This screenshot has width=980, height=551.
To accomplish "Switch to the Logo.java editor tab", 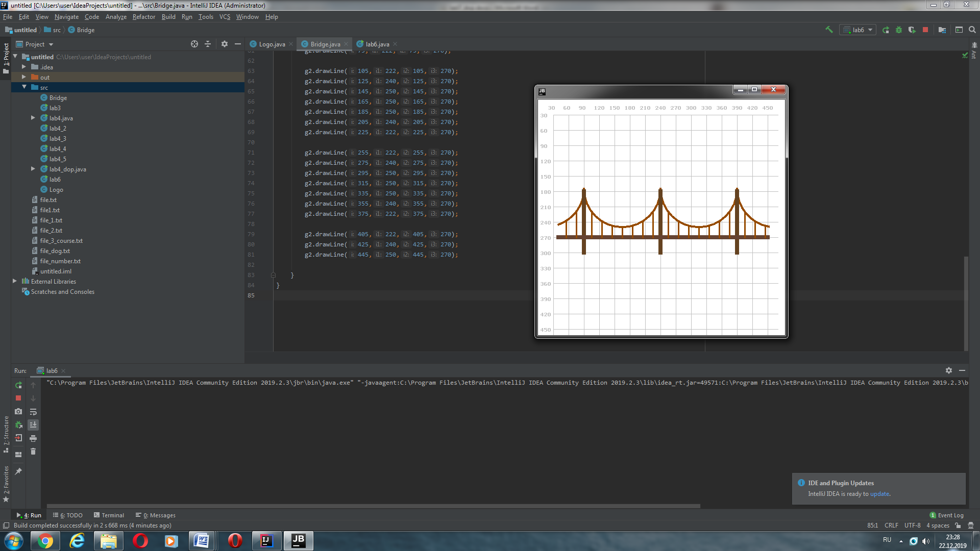I will 272,44.
